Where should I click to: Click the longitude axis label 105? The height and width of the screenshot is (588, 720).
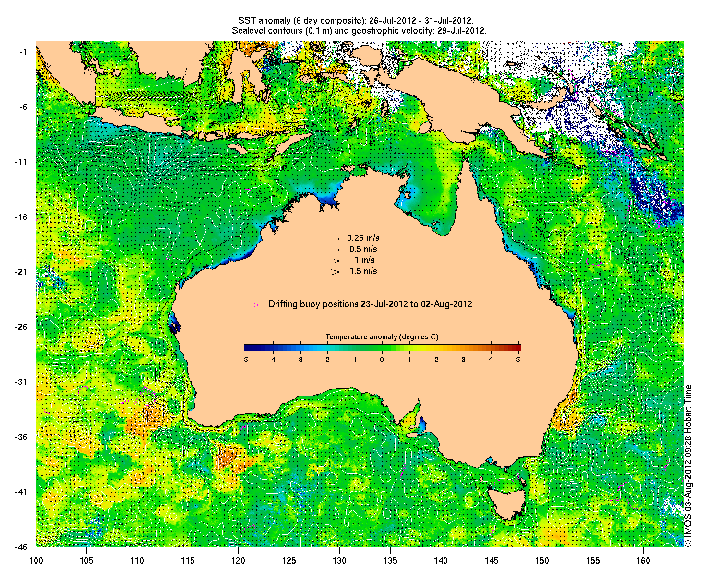click(86, 560)
